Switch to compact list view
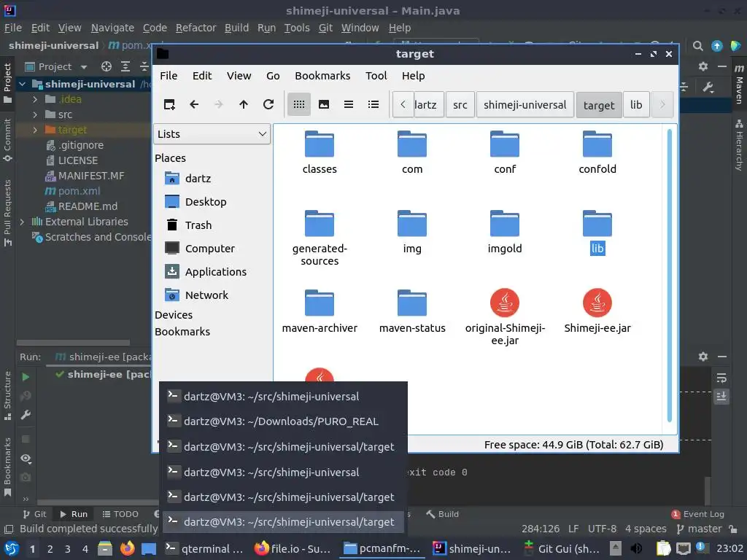 coord(348,104)
